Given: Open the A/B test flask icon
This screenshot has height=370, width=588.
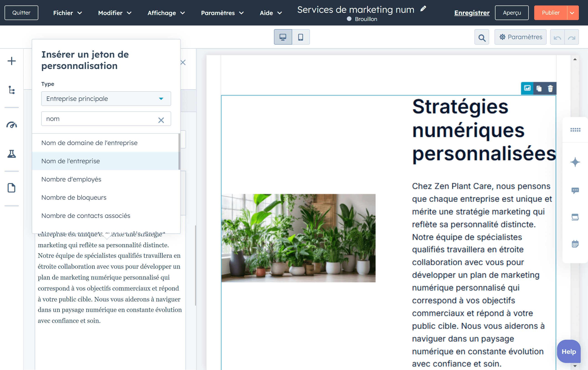Looking at the screenshot, I should [x=11, y=154].
